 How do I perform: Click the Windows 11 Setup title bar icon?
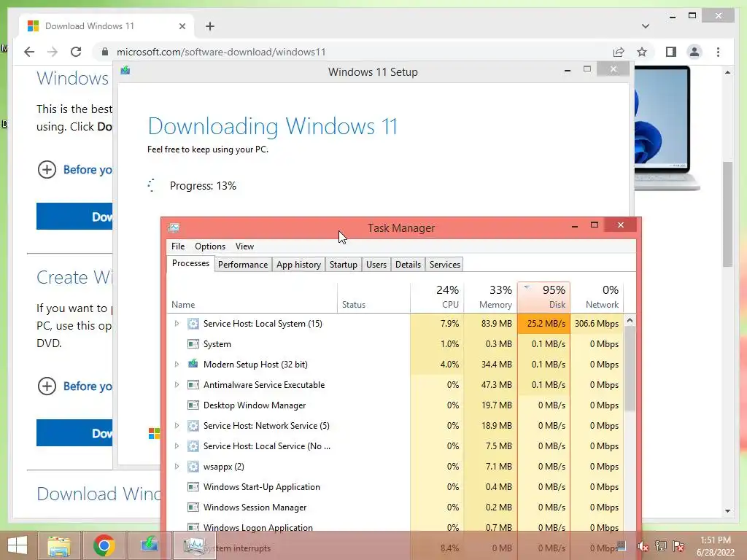[125, 71]
